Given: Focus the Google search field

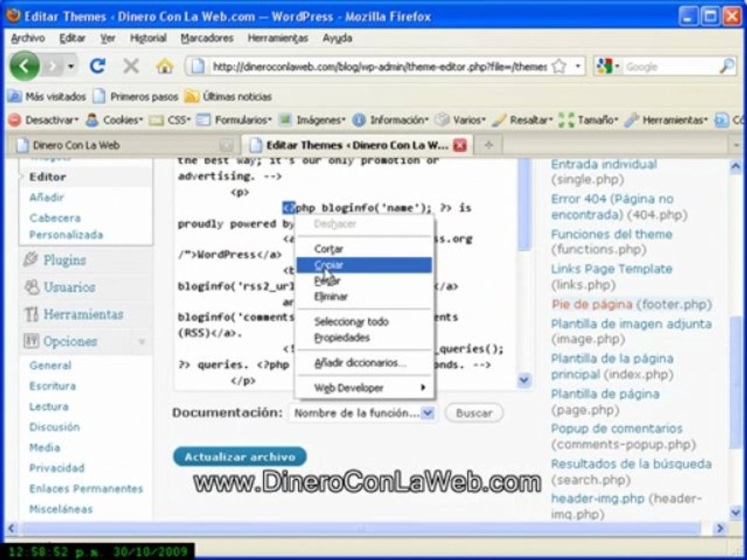Looking at the screenshot, I should click(671, 67).
